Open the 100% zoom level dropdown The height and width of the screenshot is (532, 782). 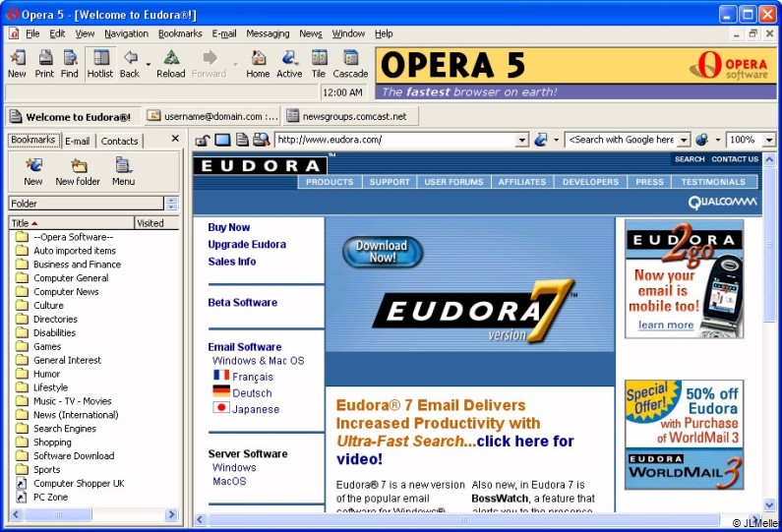pyautogui.click(x=769, y=140)
